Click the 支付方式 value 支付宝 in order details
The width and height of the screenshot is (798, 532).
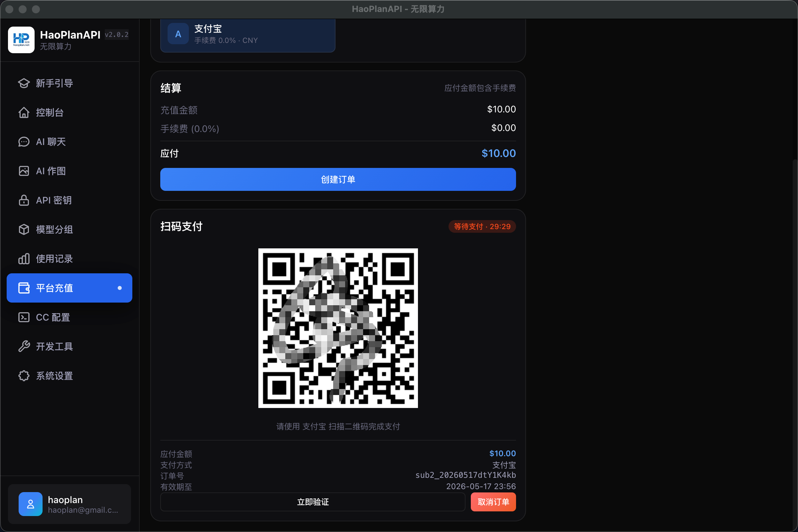pyautogui.click(x=504, y=465)
